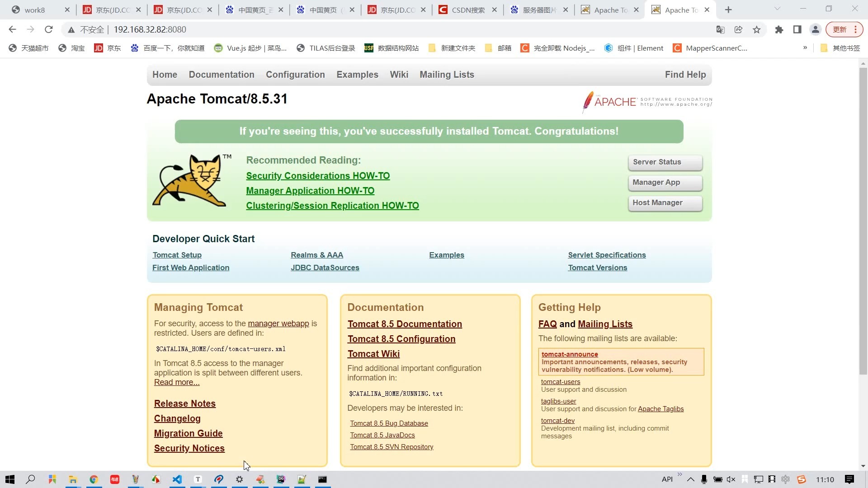Viewport: 868px width, 488px height.
Task: Open the Tomcat 8.5 Bug Database link
Action: (x=389, y=423)
